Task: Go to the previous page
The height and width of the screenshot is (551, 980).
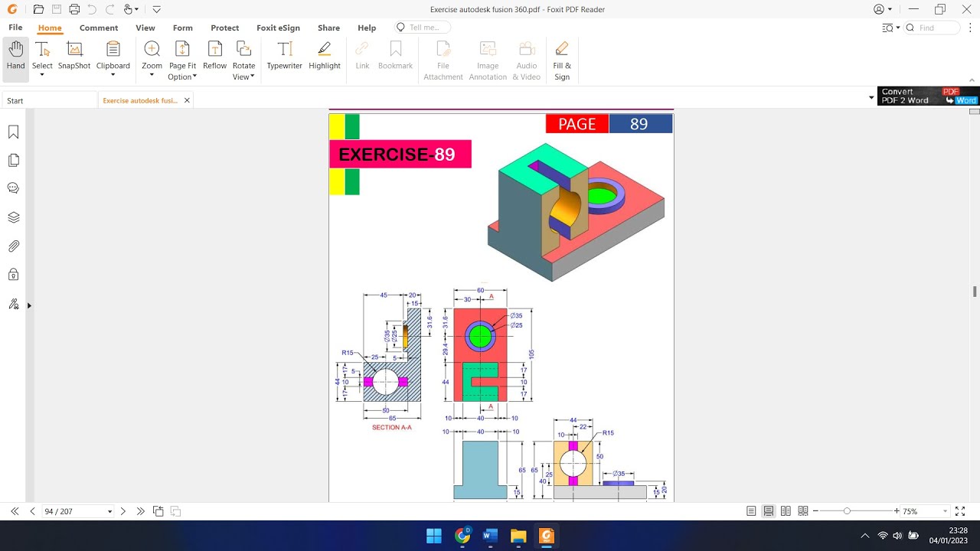Action: 32,511
